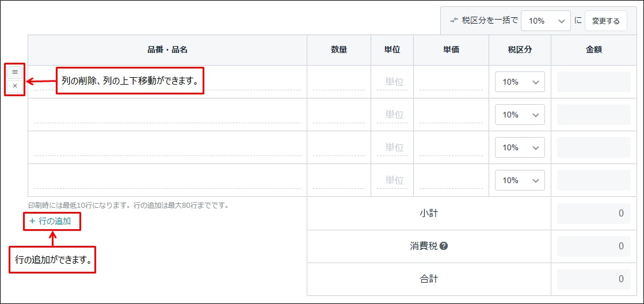This screenshot has width=644, height=304.
Task: Click fourth row item name field
Action: [x=167, y=180]
